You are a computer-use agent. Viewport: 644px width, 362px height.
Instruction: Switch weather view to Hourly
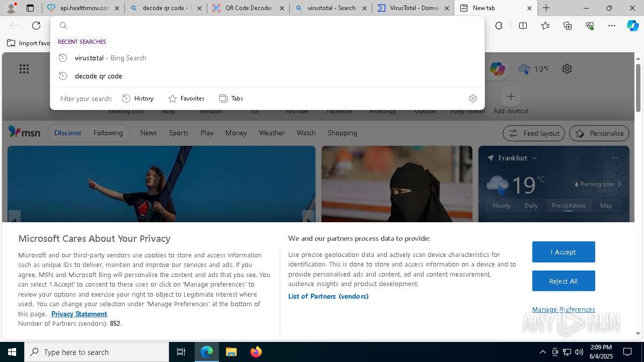502,205
